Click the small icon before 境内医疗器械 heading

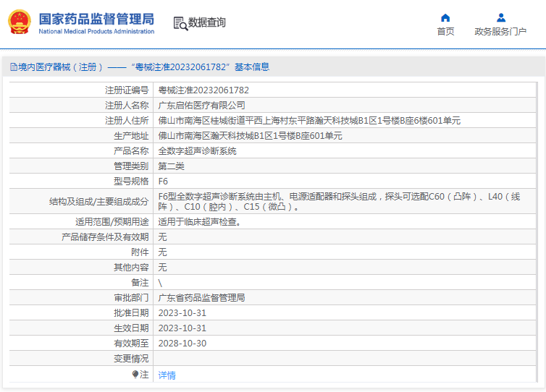tap(13, 67)
